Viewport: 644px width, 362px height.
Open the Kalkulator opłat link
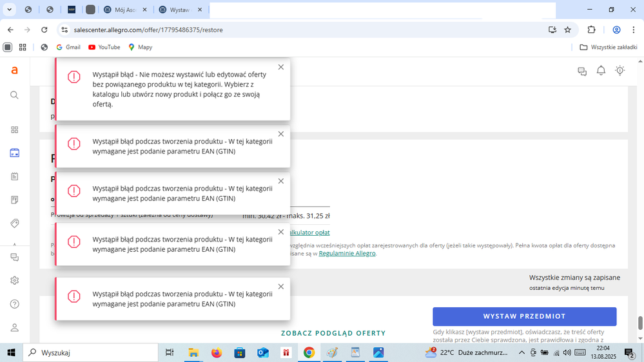pyautogui.click(x=310, y=233)
